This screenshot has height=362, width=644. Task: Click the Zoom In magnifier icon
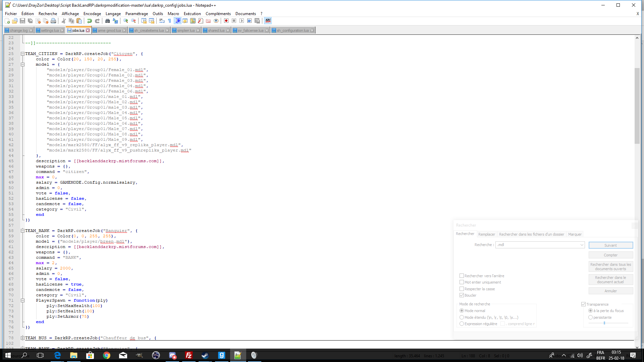pos(126,21)
